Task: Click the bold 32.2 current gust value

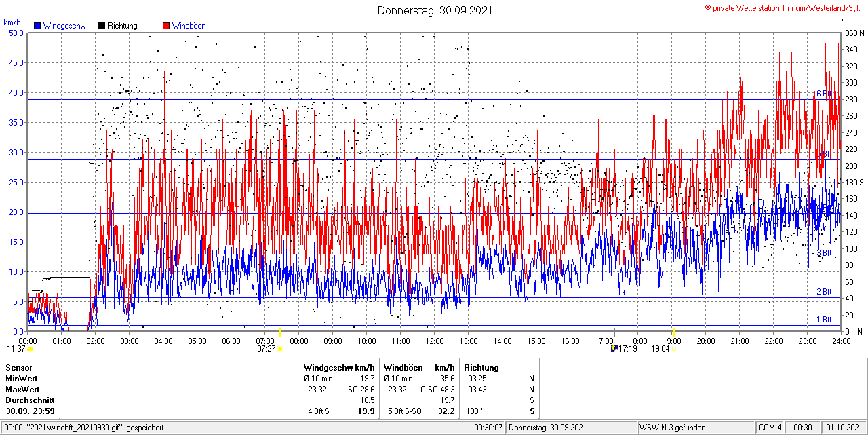Action: (446, 411)
